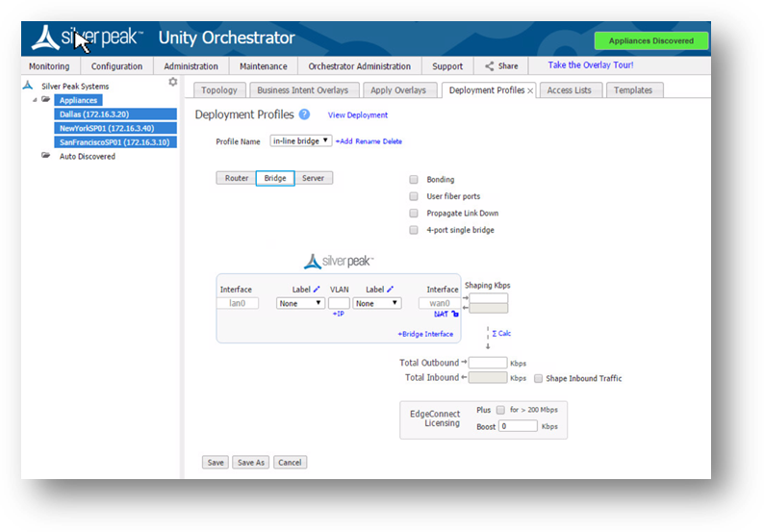Viewport: 764px width, 532px height.
Task: Check the Shape Inbound Traffic option
Action: [539, 379]
